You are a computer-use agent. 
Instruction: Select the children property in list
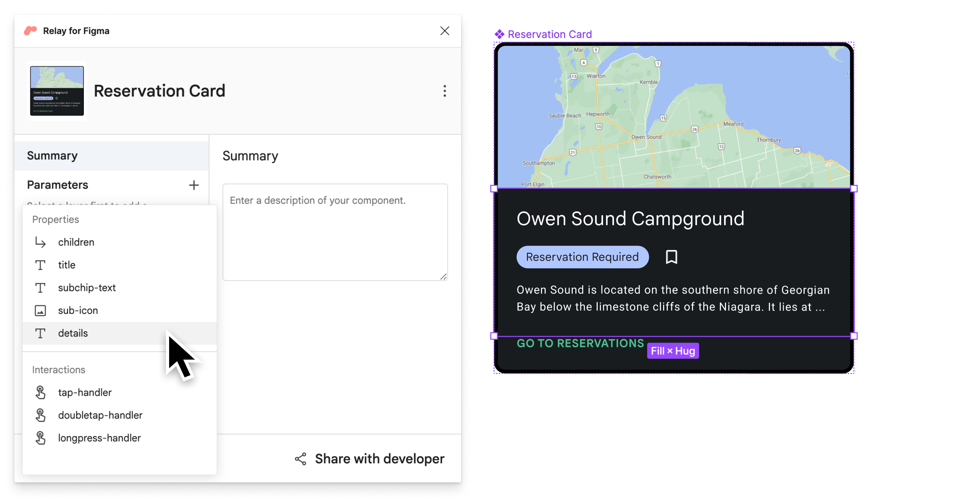tap(76, 242)
